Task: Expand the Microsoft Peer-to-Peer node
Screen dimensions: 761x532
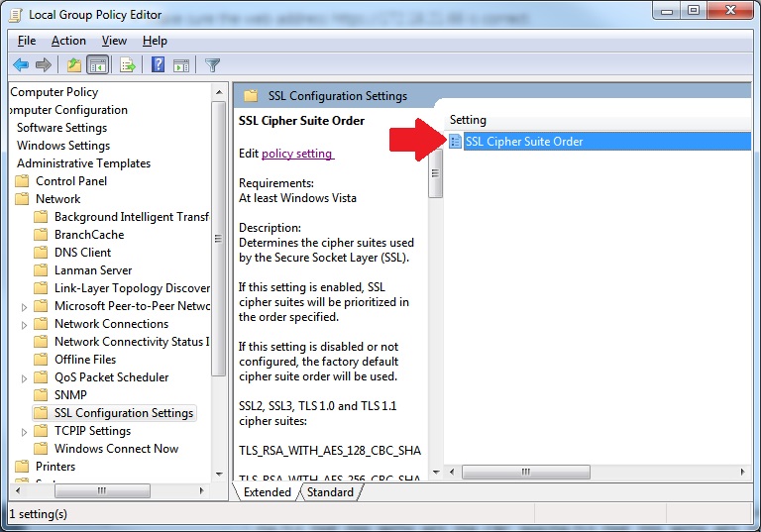Action: 24,306
